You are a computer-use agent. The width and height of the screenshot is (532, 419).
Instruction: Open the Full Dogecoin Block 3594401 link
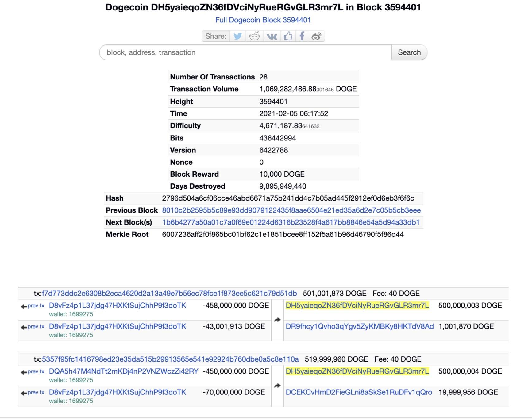click(x=263, y=20)
